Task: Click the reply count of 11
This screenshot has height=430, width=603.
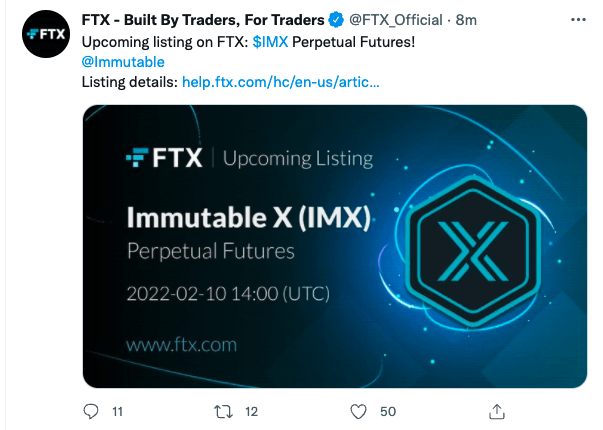Action: [117, 411]
